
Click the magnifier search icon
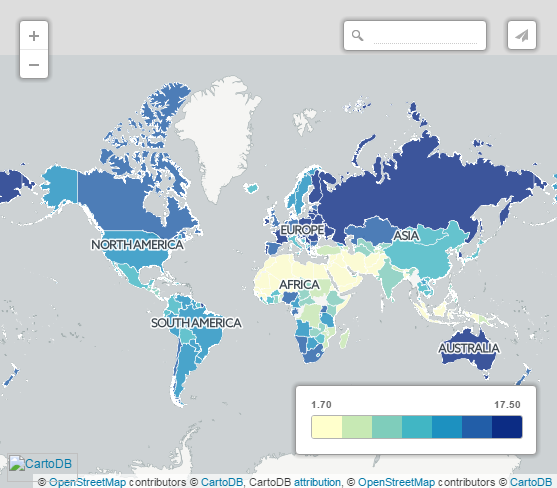point(357,35)
